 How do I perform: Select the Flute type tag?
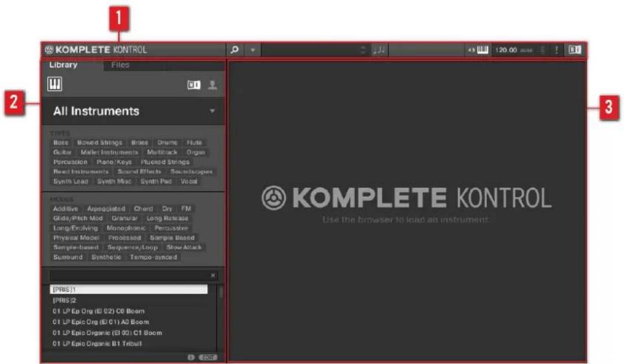click(194, 143)
